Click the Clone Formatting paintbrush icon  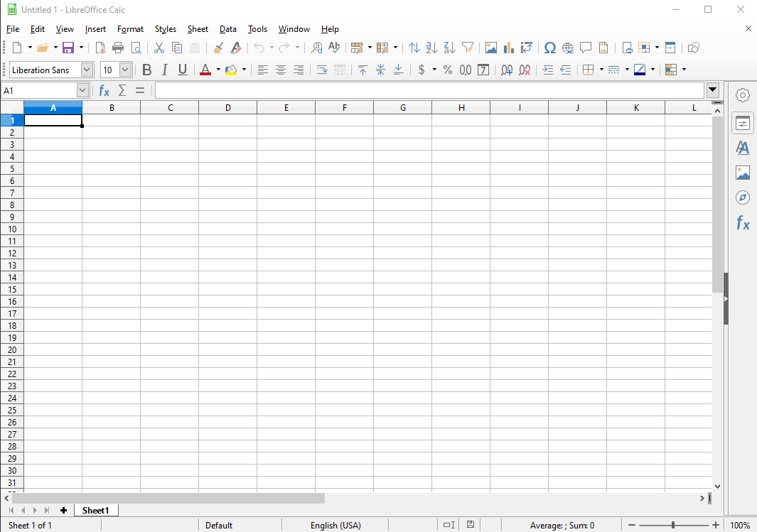tap(218, 48)
